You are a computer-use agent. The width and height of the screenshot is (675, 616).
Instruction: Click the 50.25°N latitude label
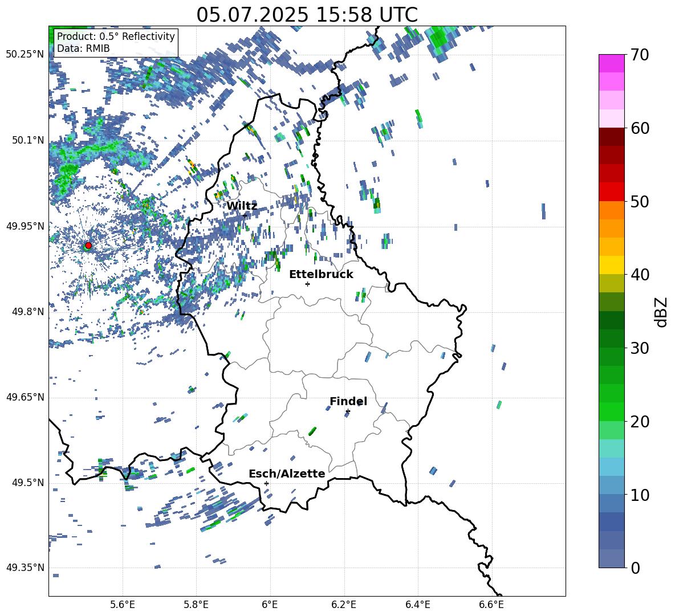click(x=25, y=55)
